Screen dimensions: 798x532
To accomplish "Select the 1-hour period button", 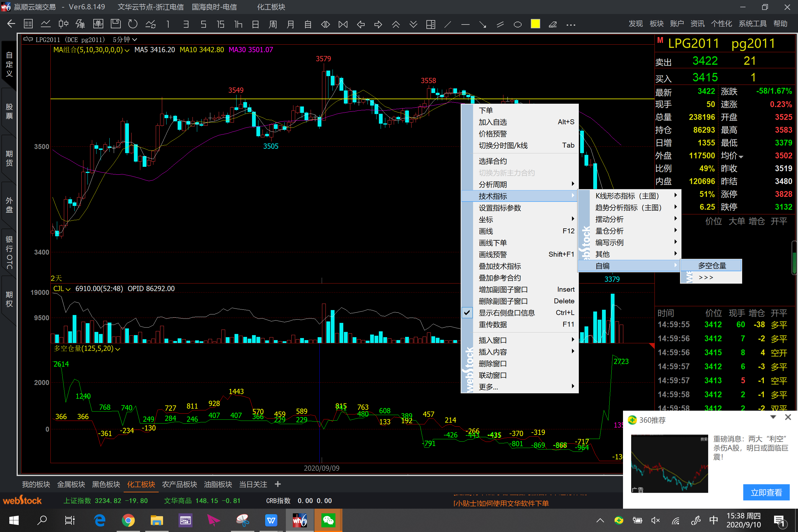I will pyautogui.click(x=238, y=24).
